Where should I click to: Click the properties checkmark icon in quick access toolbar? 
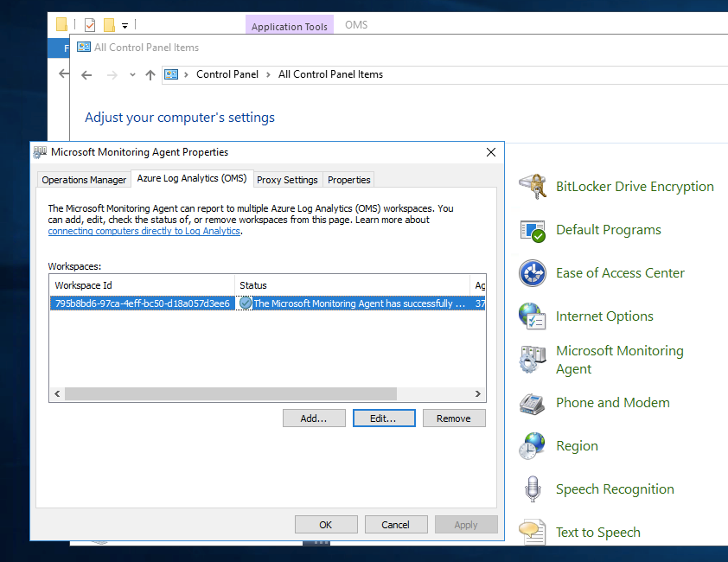(x=90, y=24)
